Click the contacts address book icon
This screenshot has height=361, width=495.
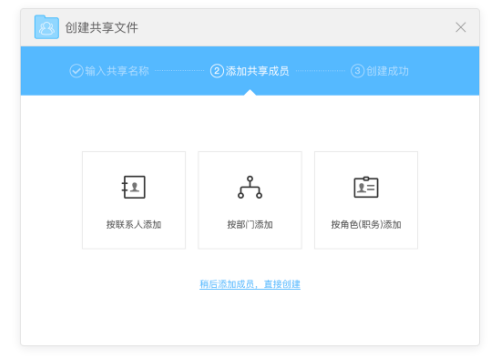pos(133,187)
